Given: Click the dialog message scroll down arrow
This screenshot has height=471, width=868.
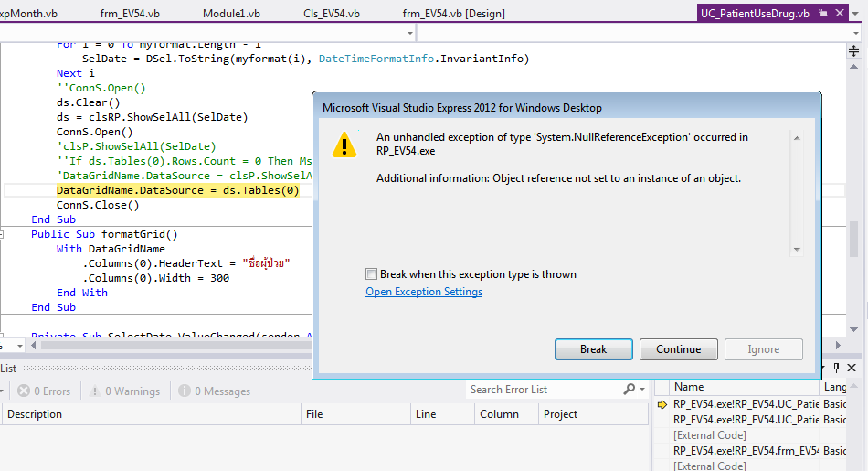Looking at the screenshot, I should (x=797, y=250).
